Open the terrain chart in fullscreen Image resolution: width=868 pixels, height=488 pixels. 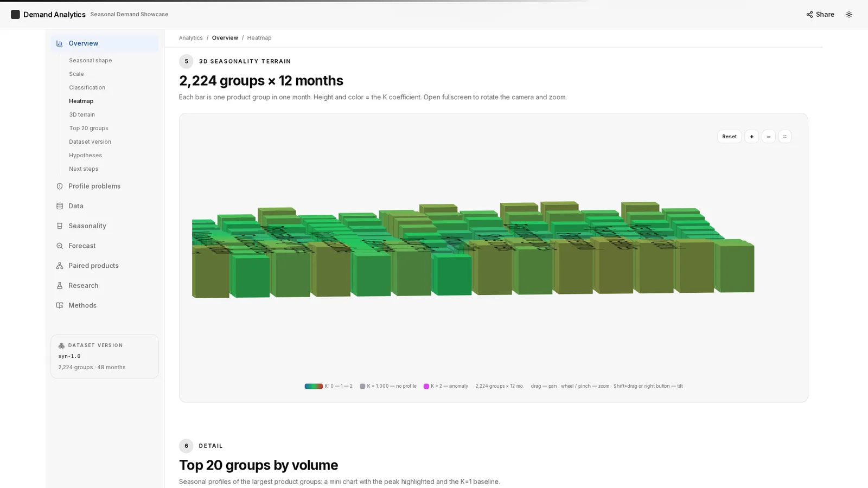point(785,137)
